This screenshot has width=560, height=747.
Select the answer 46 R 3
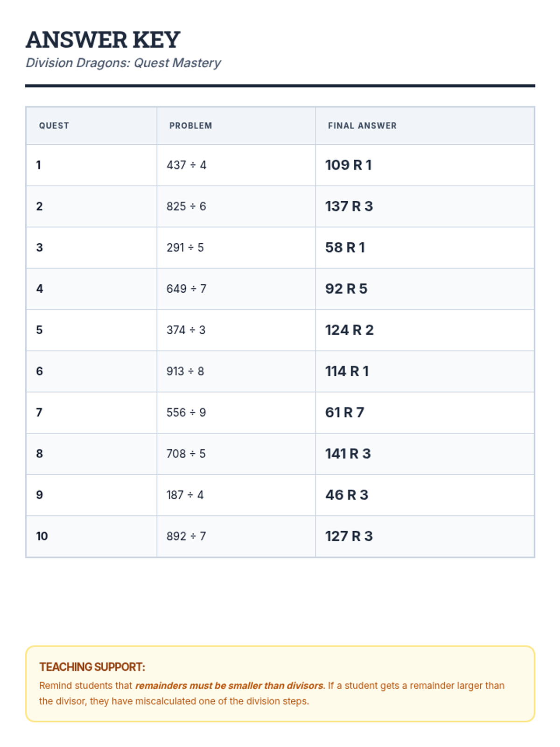(347, 495)
